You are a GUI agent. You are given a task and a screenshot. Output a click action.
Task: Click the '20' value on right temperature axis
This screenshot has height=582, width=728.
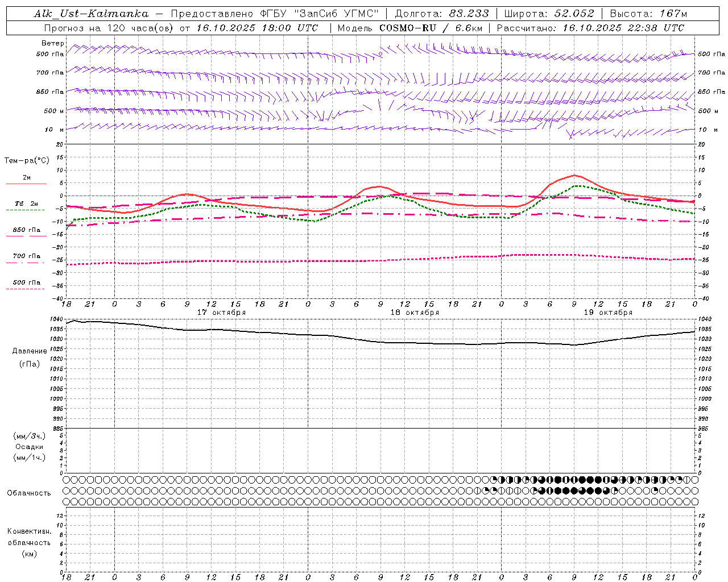tap(701, 144)
